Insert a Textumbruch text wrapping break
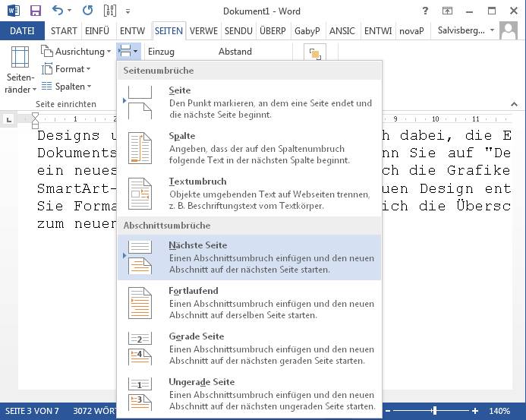Viewport: 526px width, 420px height. click(x=249, y=194)
